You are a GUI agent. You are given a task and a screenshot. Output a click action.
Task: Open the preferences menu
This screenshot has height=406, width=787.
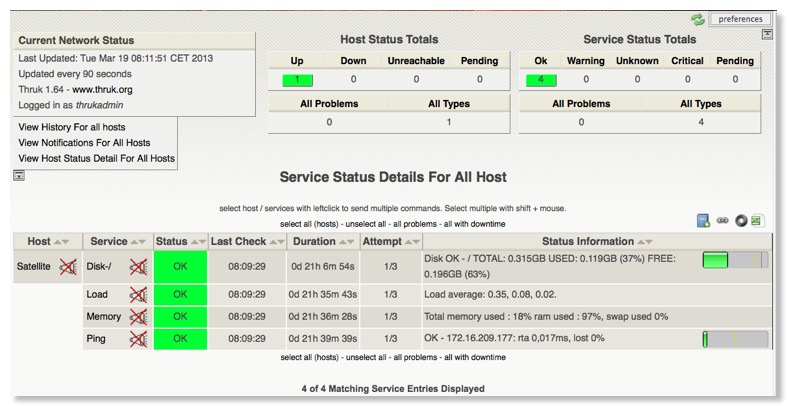pos(740,19)
